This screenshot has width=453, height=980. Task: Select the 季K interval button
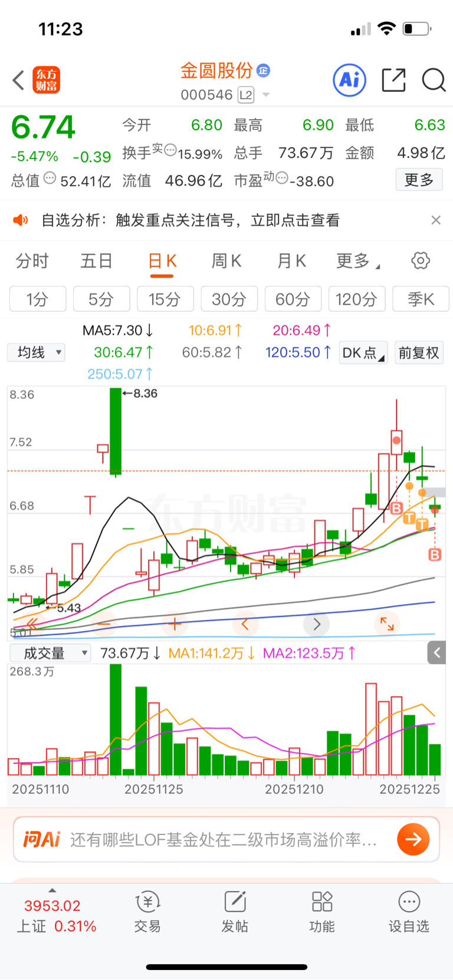421,299
